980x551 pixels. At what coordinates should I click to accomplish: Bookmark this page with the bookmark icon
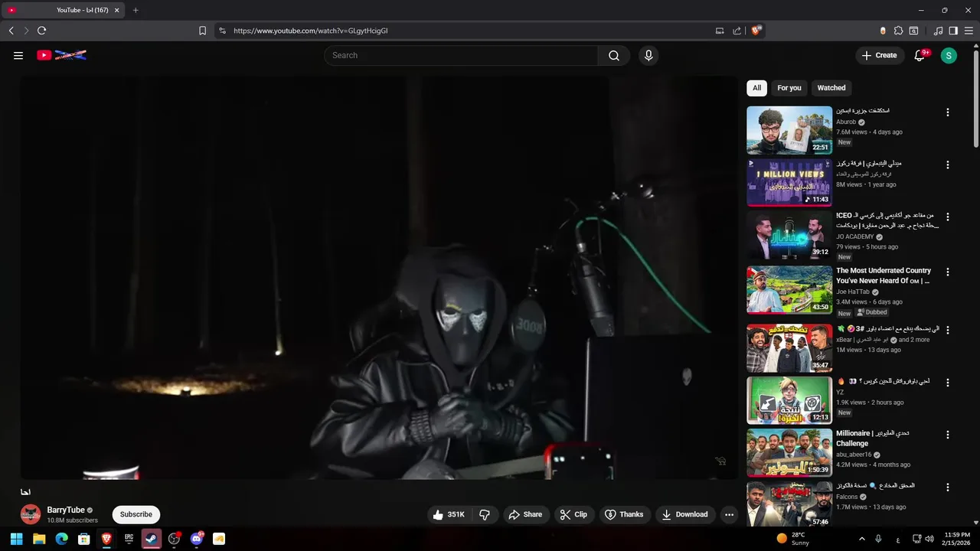coord(202,31)
